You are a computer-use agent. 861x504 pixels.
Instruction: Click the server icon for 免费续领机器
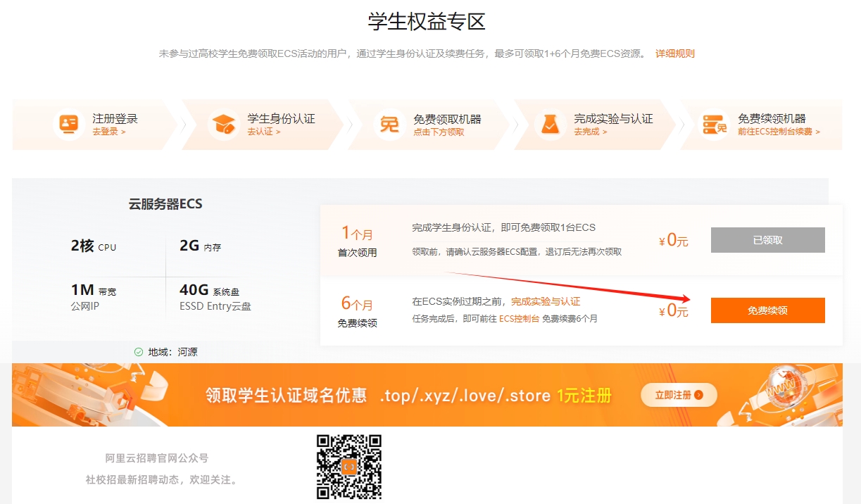pyautogui.click(x=715, y=125)
